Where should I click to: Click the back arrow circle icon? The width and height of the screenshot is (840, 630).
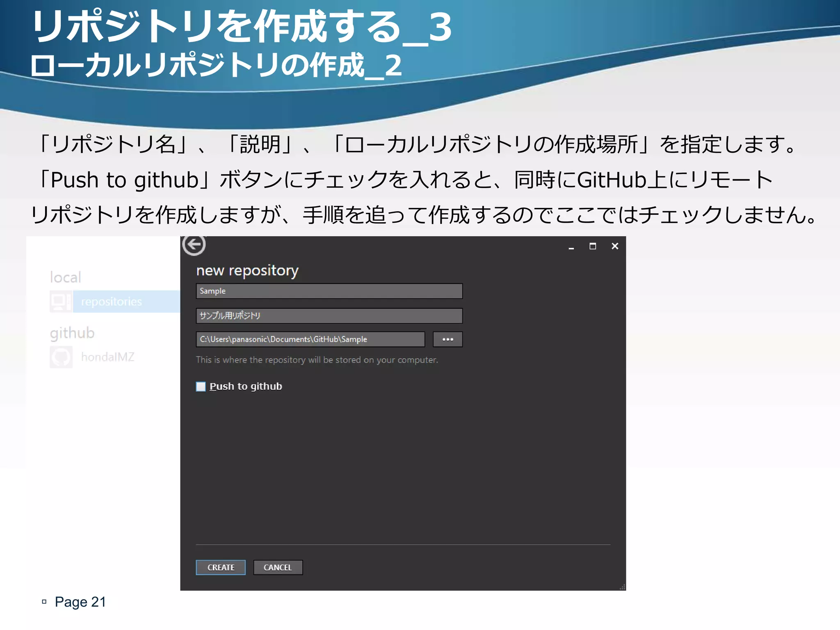pyautogui.click(x=194, y=245)
